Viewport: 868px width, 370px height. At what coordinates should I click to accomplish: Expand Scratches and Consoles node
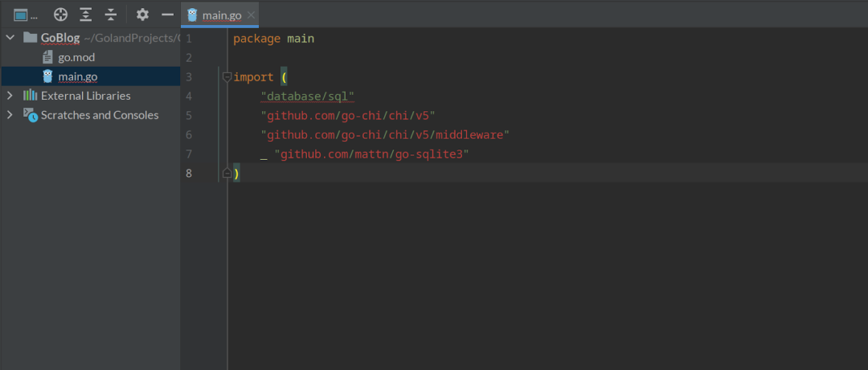pyautogui.click(x=10, y=115)
